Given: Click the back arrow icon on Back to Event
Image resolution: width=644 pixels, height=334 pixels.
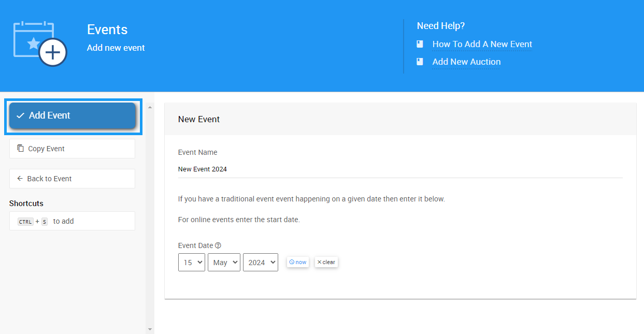Looking at the screenshot, I should tap(20, 179).
